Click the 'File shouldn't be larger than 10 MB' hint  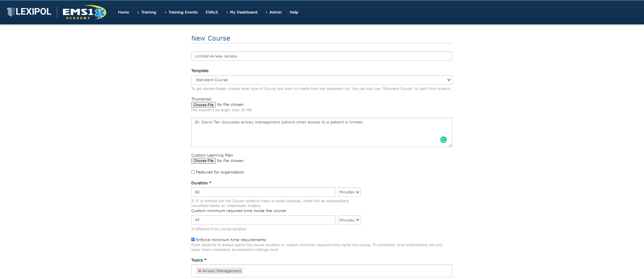click(221, 110)
